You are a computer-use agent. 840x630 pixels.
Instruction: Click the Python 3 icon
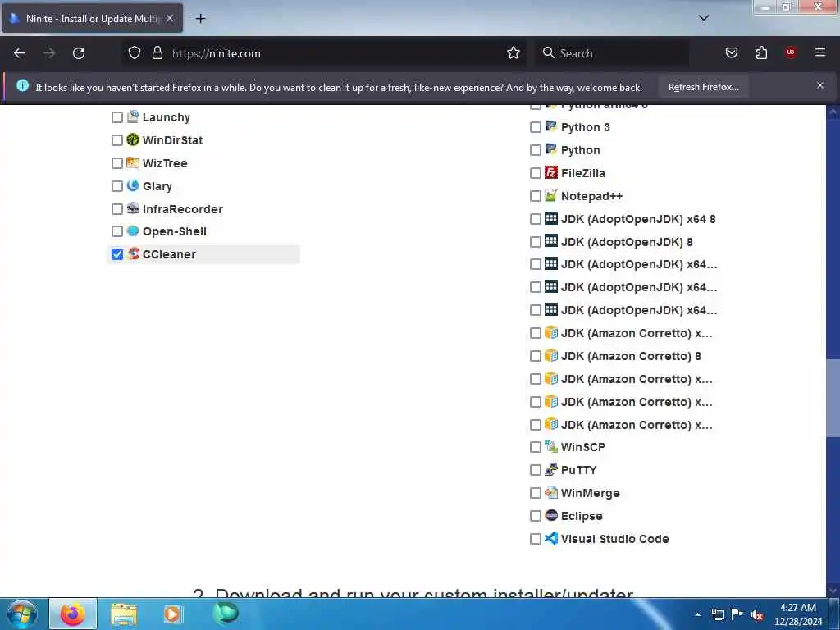[551, 126]
